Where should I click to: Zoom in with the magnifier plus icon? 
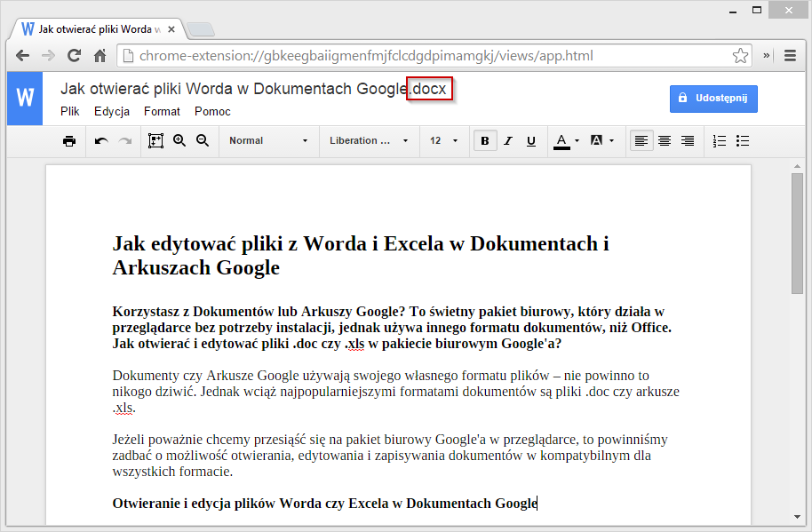tap(179, 140)
